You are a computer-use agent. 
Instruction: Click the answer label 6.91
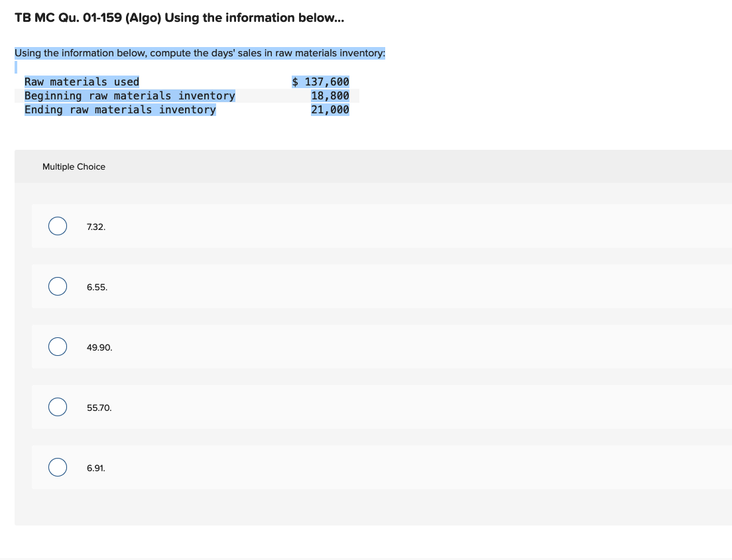click(95, 467)
